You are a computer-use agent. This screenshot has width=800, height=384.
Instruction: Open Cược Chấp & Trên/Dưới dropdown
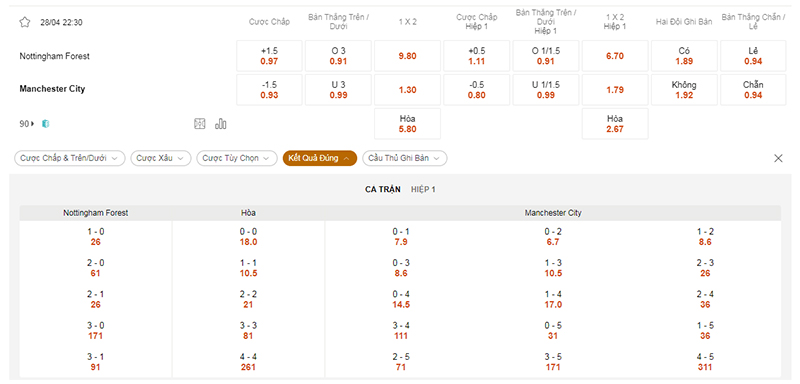tap(69, 158)
